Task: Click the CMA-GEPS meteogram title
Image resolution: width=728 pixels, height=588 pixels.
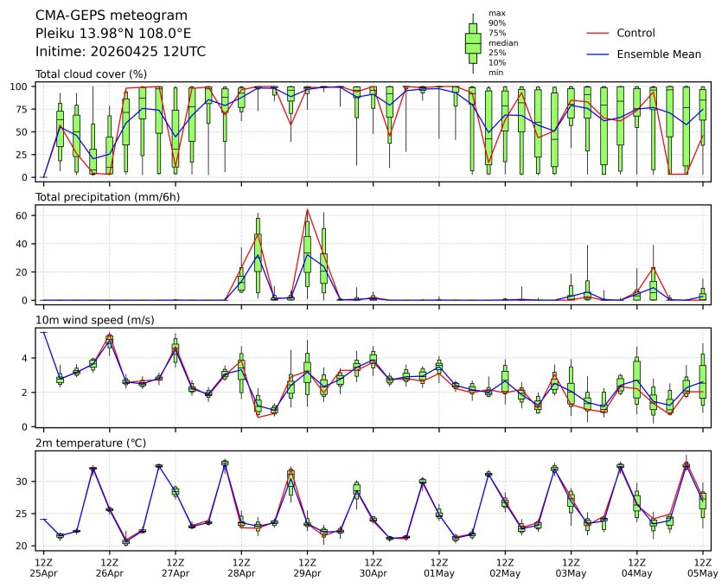Action: 99,16
